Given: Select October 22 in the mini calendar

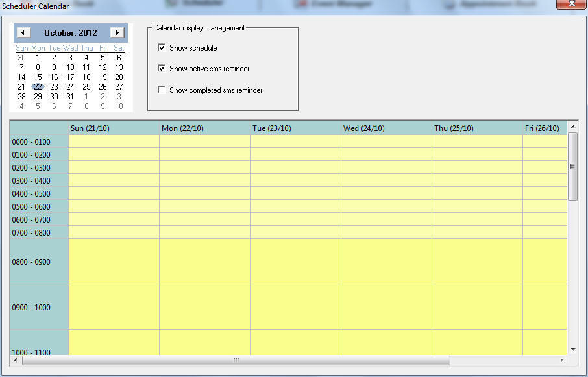Looking at the screenshot, I should [x=38, y=86].
